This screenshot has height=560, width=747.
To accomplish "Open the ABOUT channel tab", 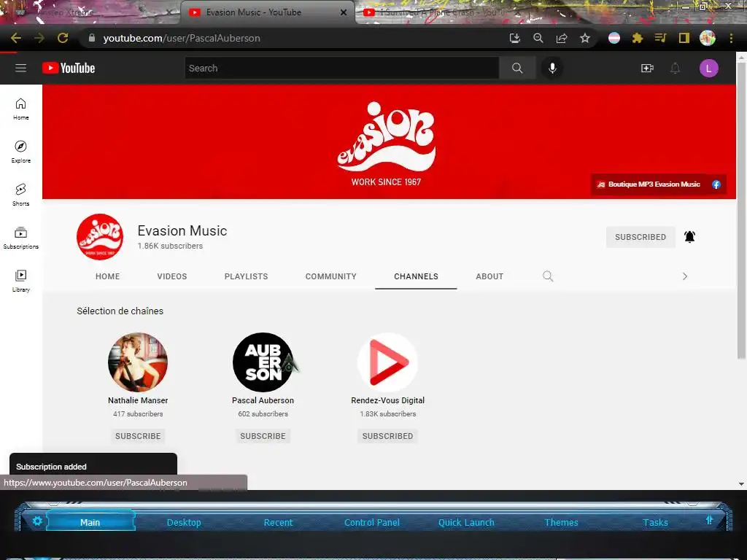I will 489,276.
